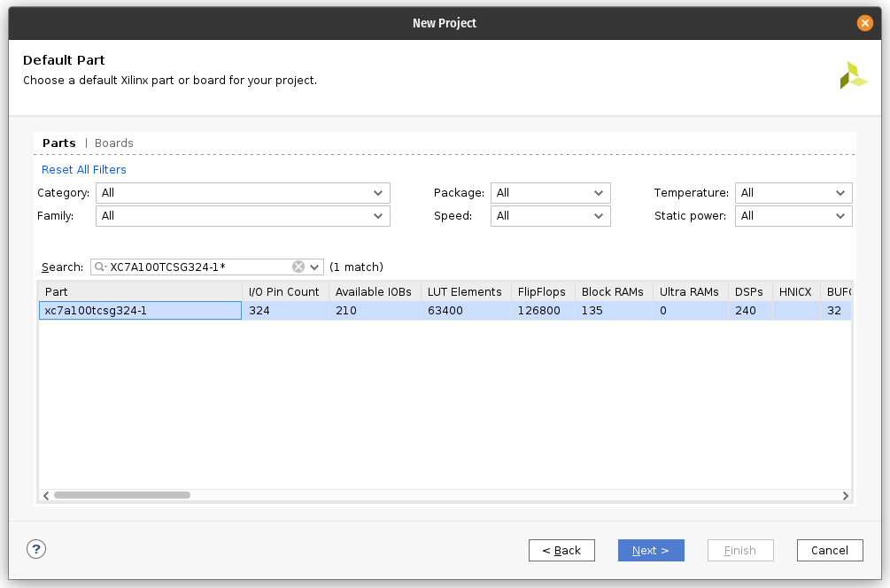The height and width of the screenshot is (588, 890).
Task: Click the left scroll arrow of horizontal scrollbar
Action: 46,496
